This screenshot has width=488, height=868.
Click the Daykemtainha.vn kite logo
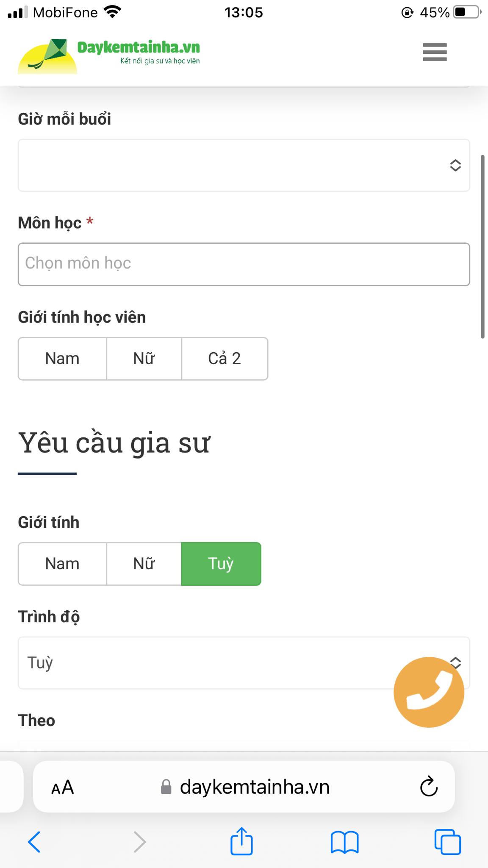(x=109, y=55)
